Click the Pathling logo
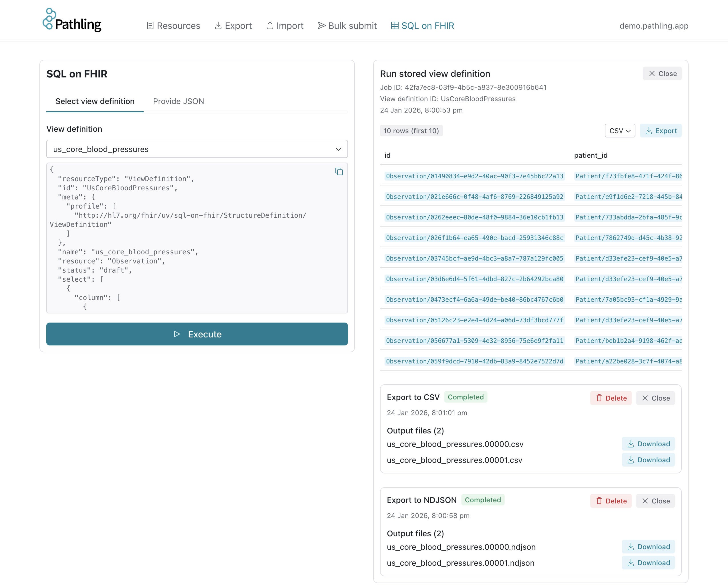This screenshot has width=728, height=588. point(72,20)
